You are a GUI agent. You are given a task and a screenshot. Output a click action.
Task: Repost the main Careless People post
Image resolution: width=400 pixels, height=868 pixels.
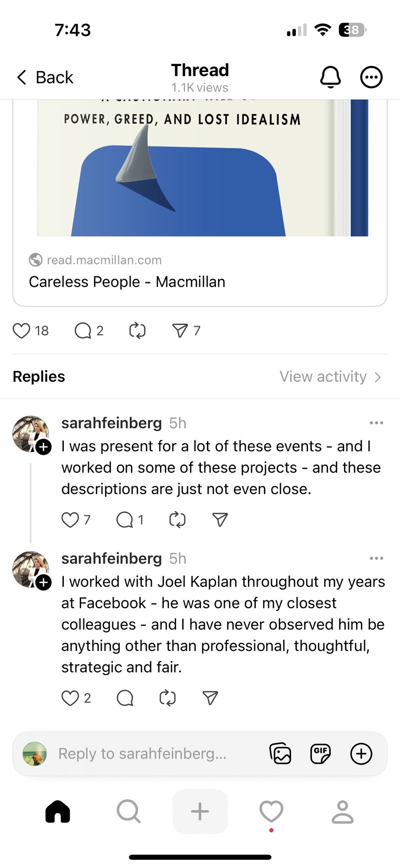coord(137,331)
